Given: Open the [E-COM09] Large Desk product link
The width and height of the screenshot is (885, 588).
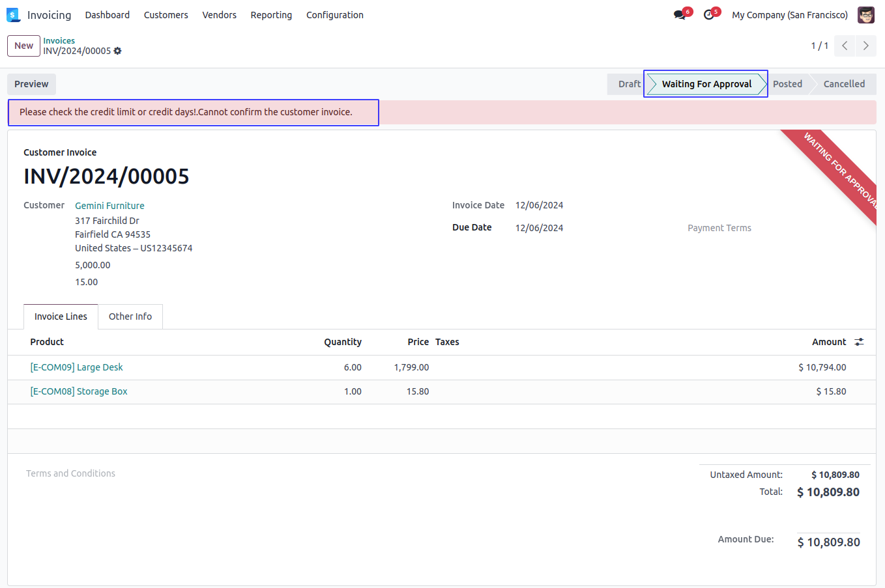Looking at the screenshot, I should pos(76,367).
